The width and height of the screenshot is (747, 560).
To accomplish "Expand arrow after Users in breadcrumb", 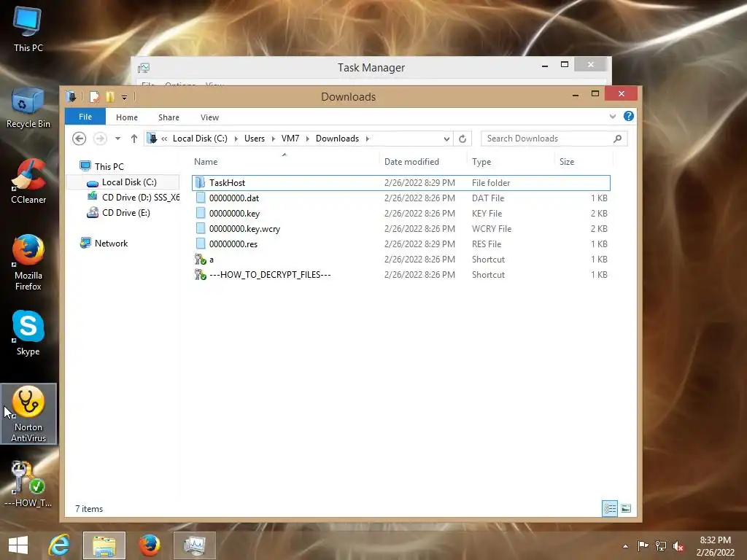I will [274, 139].
